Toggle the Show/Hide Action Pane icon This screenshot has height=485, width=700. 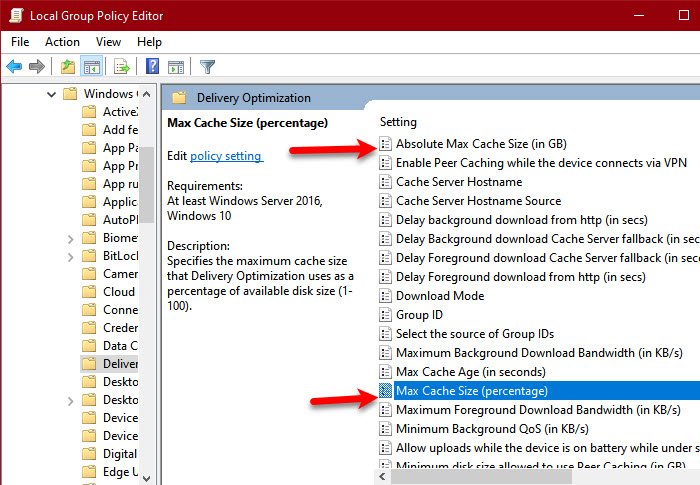pos(176,67)
